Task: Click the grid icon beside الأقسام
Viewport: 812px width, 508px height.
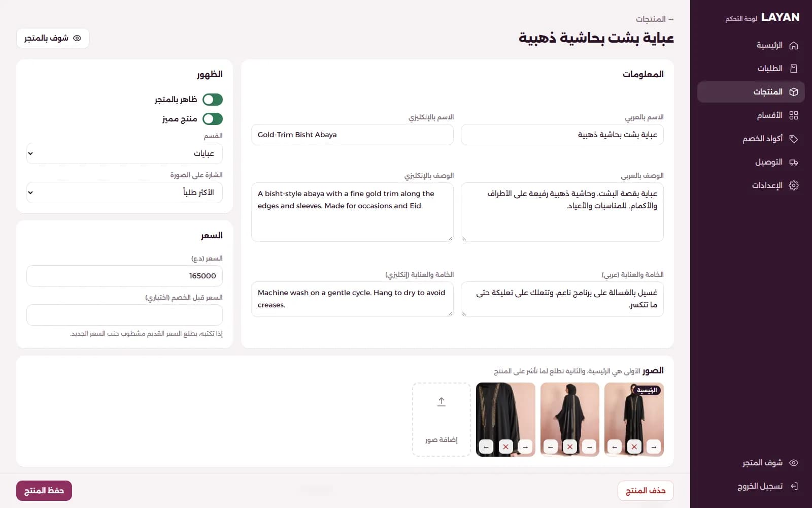Action: tap(794, 115)
